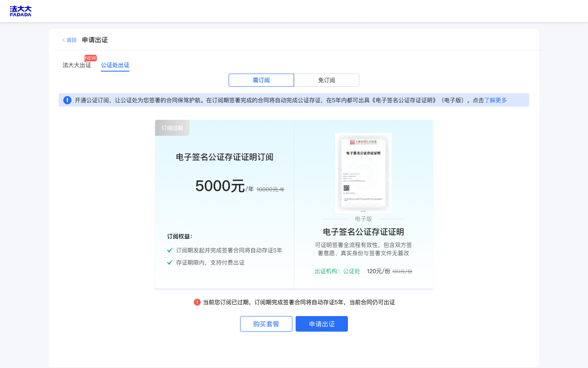Click the 订阅过期 badge
The width and height of the screenshot is (588, 368).
click(172, 128)
